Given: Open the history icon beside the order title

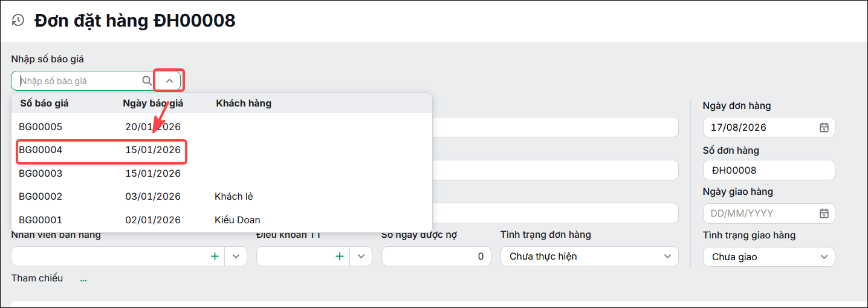Looking at the screenshot, I should pos(18,21).
